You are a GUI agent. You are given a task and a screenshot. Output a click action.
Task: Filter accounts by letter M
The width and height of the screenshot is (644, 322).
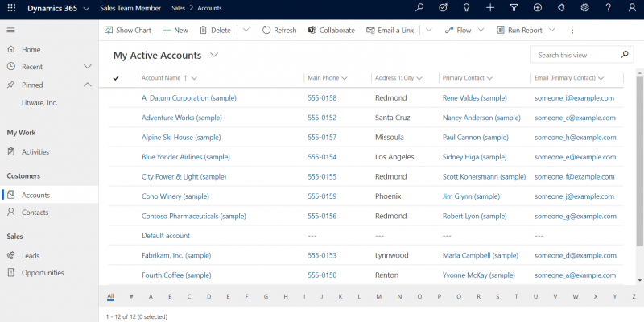click(x=378, y=296)
